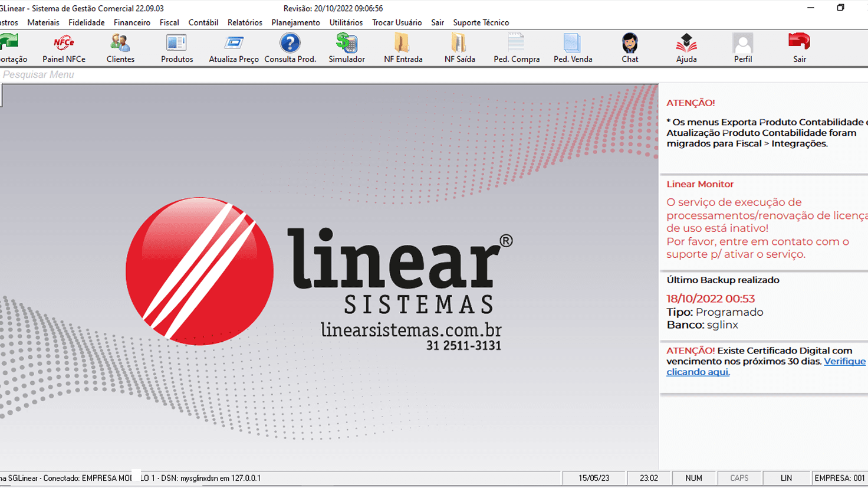Image resolution: width=868 pixels, height=488 pixels.
Task: Click the LIN status bar indicator
Action: pos(787,478)
